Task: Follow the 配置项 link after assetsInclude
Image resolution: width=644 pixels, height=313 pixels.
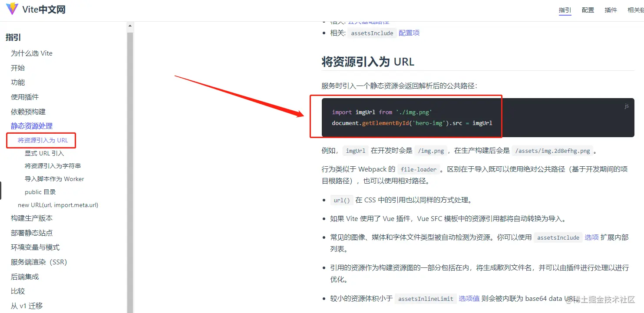Action: pyautogui.click(x=409, y=33)
